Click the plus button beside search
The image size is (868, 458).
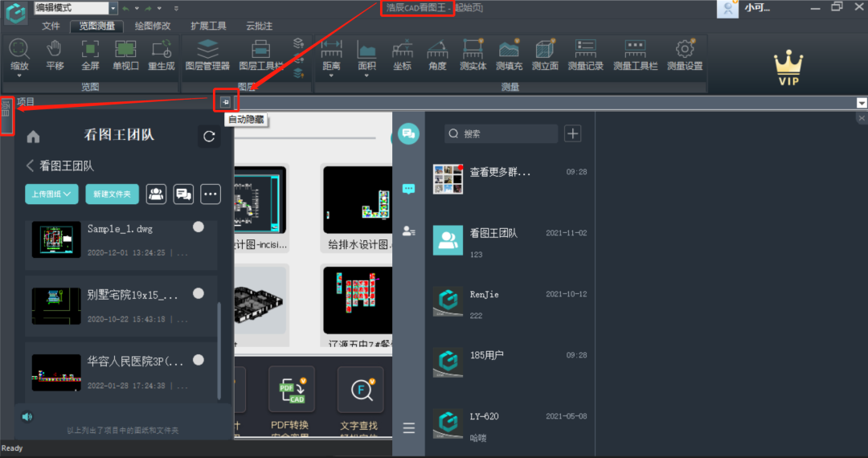point(572,133)
